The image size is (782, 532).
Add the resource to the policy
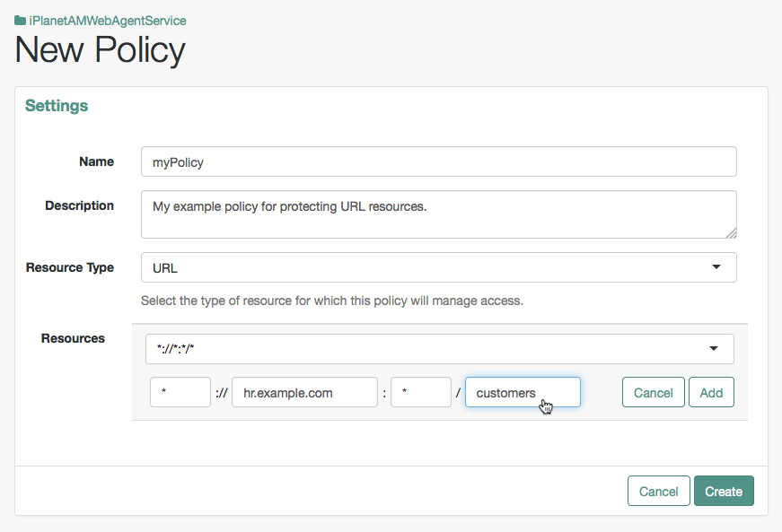click(x=711, y=392)
